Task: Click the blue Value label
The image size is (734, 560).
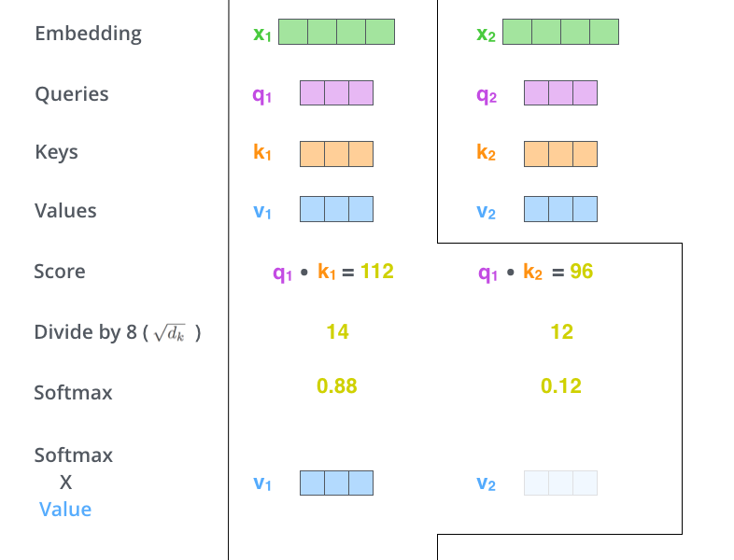Action: coord(65,509)
